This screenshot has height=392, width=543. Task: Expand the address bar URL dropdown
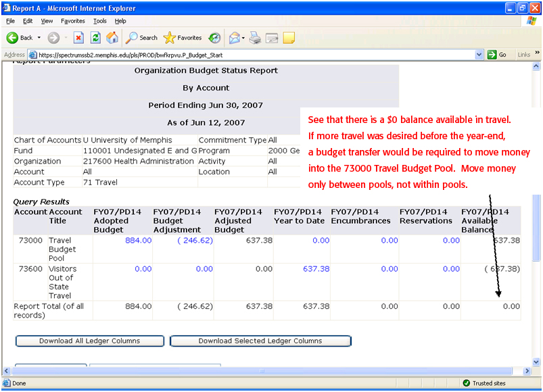[479, 55]
